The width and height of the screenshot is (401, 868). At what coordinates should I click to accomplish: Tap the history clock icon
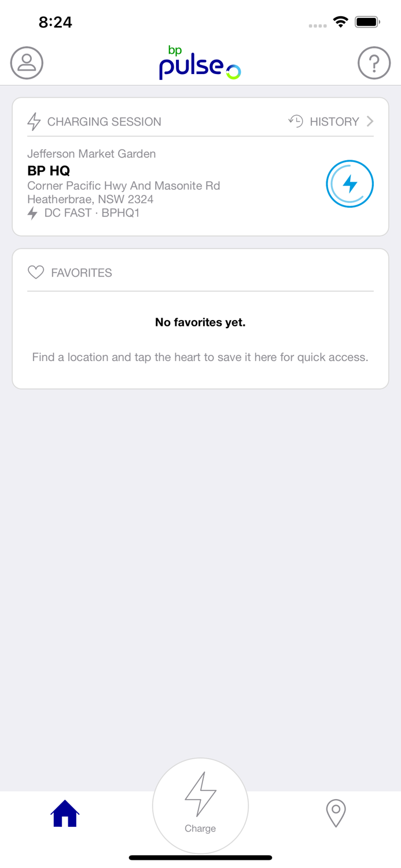296,121
